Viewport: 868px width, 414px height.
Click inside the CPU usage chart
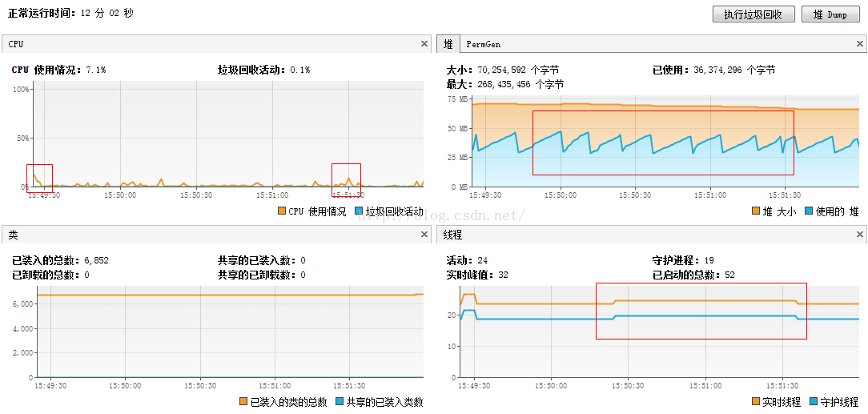pyautogui.click(x=224, y=136)
